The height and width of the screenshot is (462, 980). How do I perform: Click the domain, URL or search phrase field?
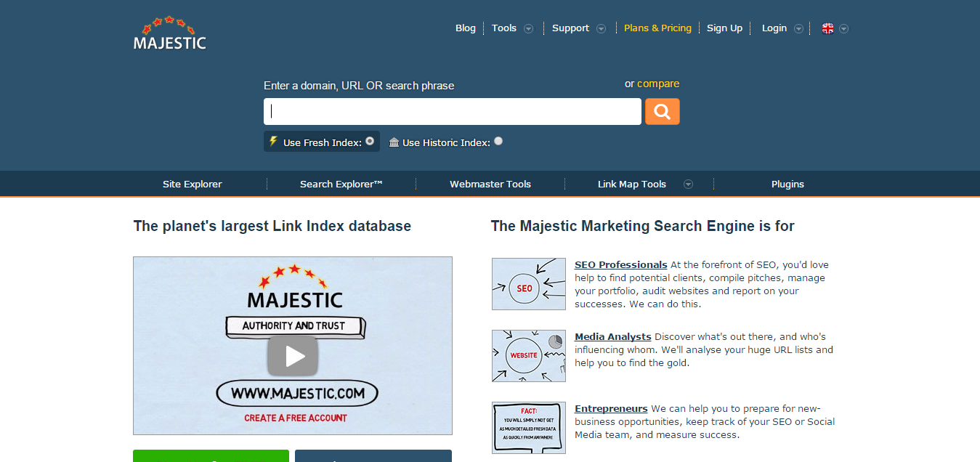(453, 111)
